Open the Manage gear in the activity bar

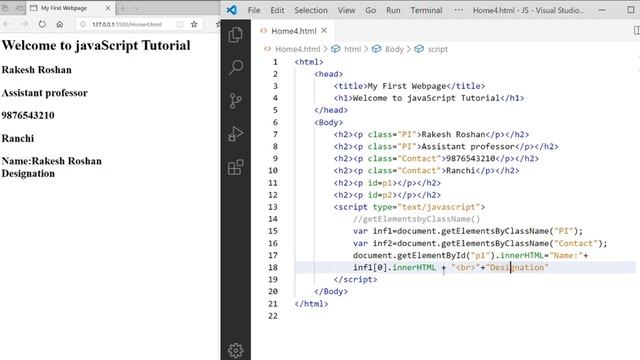(x=236, y=350)
